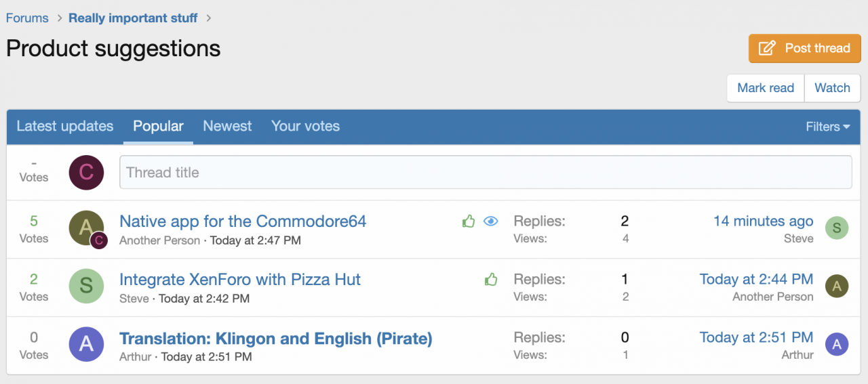Image resolution: width=868 pixels, height=384 pixels.
Task: Open Another Person's avatar on Commodore64 thread
Action: coord(86,227)
